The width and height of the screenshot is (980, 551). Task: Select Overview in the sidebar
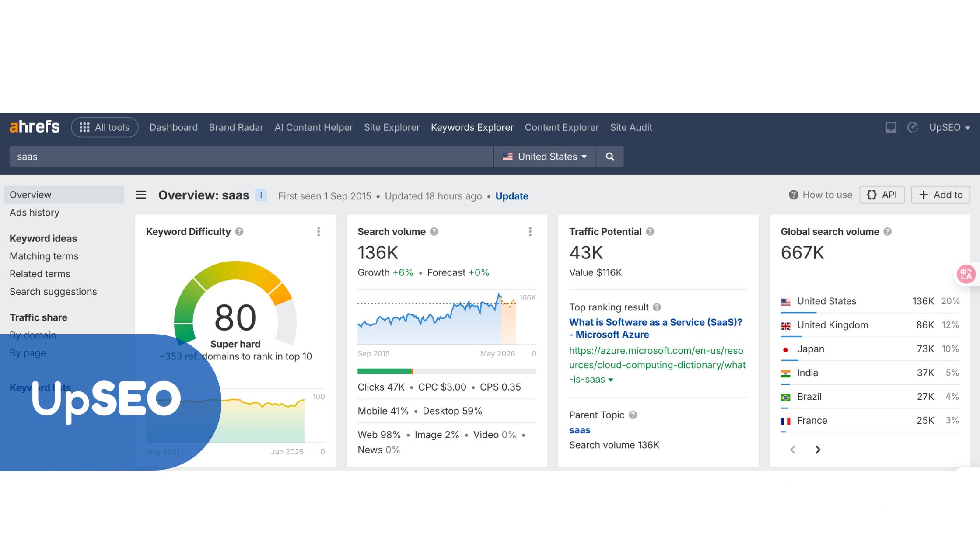pos(64,195)
